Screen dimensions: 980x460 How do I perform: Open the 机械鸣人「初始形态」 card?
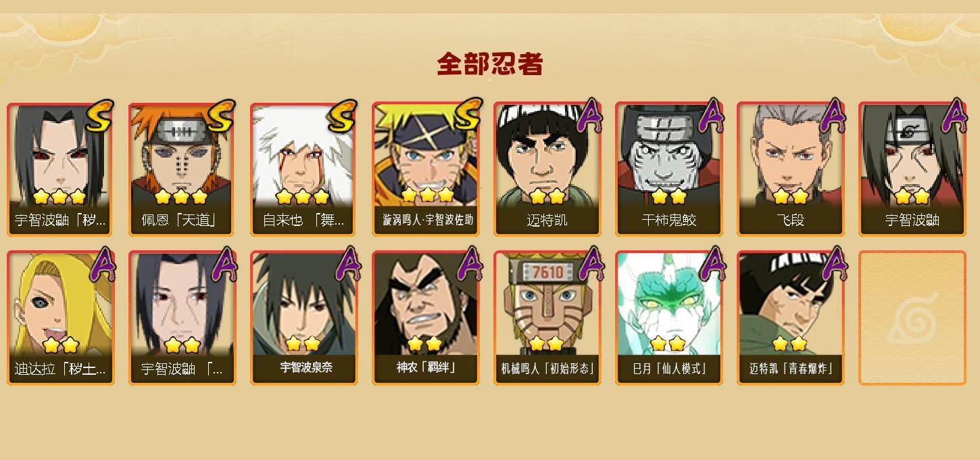click(547, 318)
